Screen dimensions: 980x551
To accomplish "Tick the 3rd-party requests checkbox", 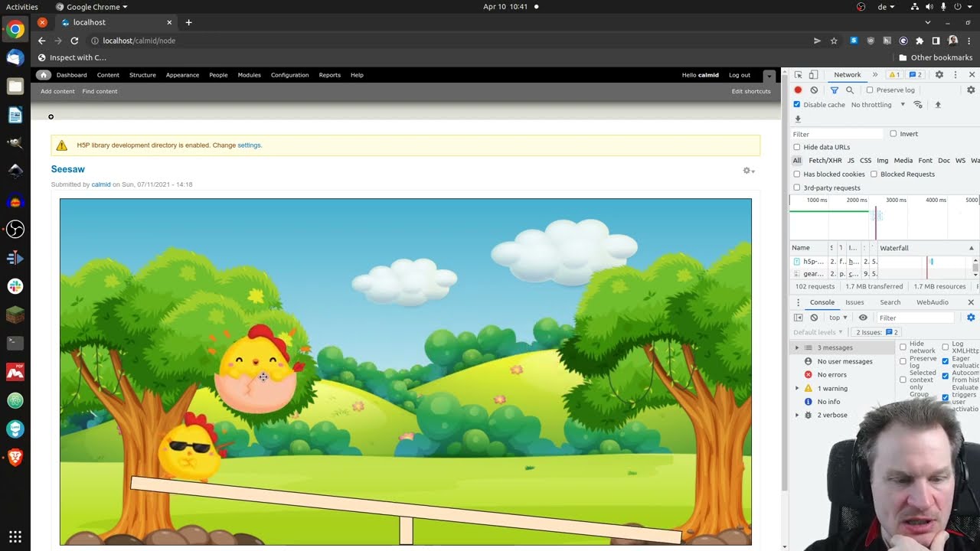I will tap(797, 187).
